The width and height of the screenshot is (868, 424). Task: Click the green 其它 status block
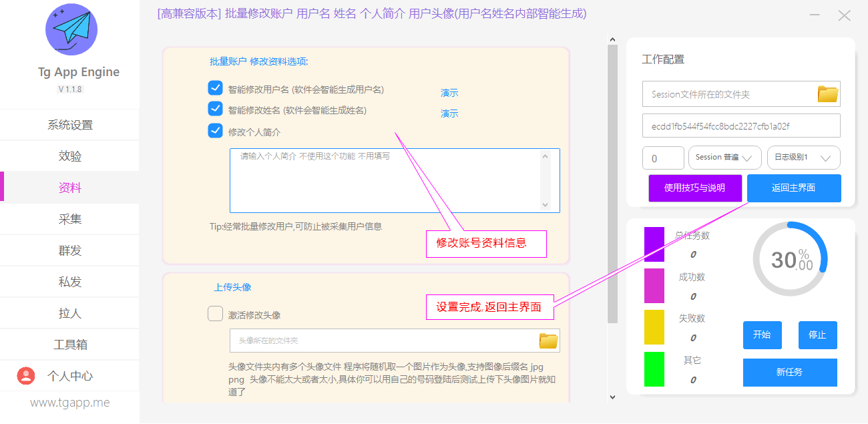pyautogui.click(x=654, y=369)
